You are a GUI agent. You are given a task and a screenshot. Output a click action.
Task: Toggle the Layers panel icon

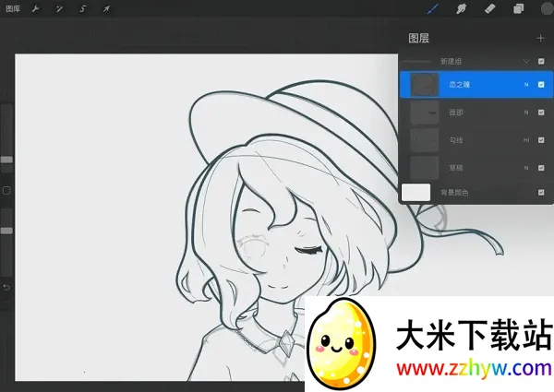click(x=518, y=9)
